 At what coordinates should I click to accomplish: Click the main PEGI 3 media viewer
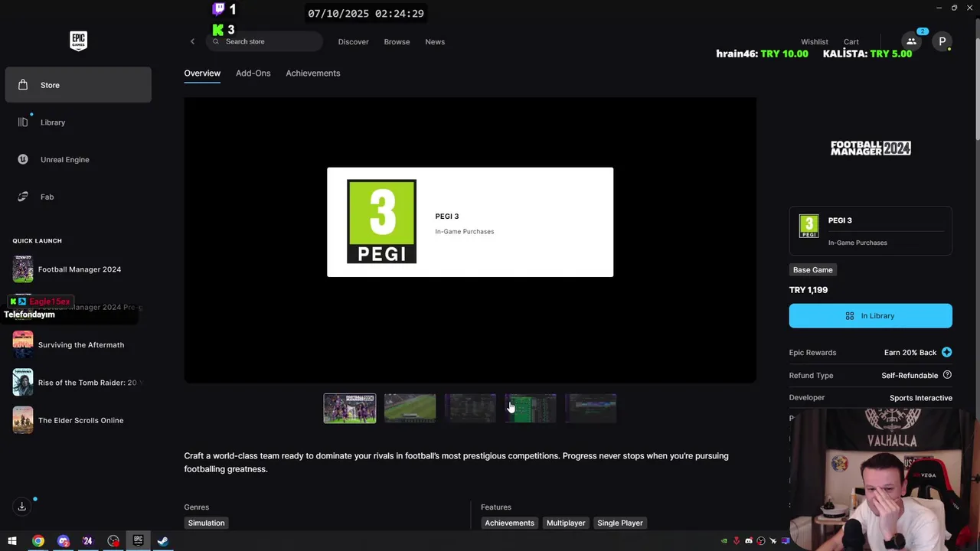coord(470,240)
